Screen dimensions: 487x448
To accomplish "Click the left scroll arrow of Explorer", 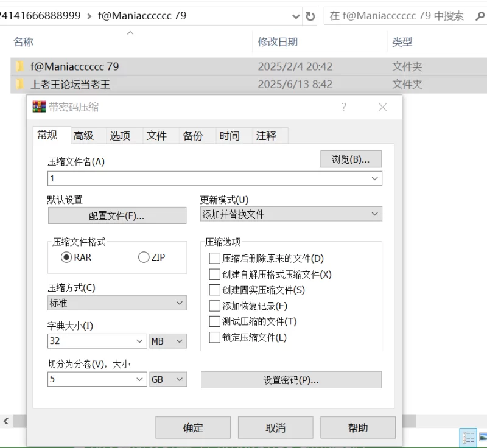I will tap(6, 421).
